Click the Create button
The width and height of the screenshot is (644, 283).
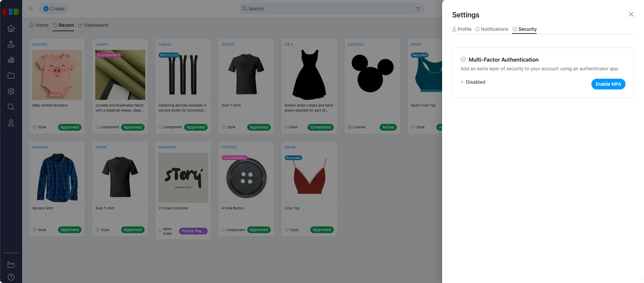(54, 9)
